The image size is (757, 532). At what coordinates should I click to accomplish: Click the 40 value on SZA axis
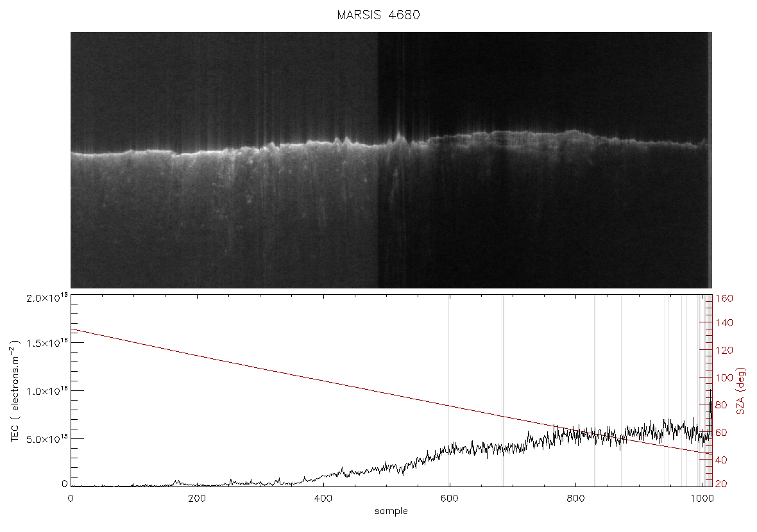[721, 460]
